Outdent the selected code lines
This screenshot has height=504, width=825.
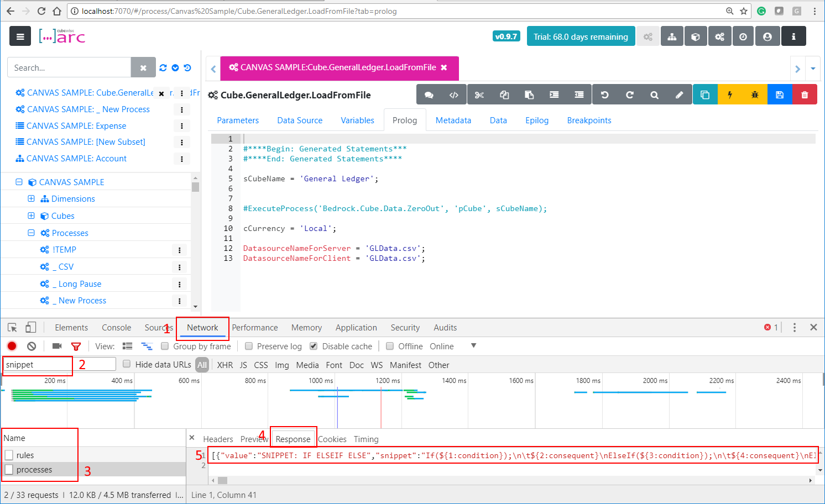[579, 95]
